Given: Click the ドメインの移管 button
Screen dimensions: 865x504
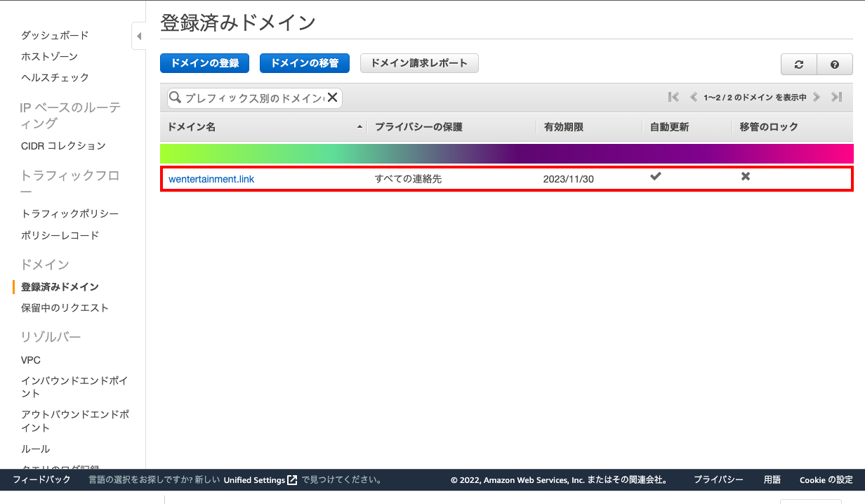Looking at the screenshot, I should pos(304,63).
